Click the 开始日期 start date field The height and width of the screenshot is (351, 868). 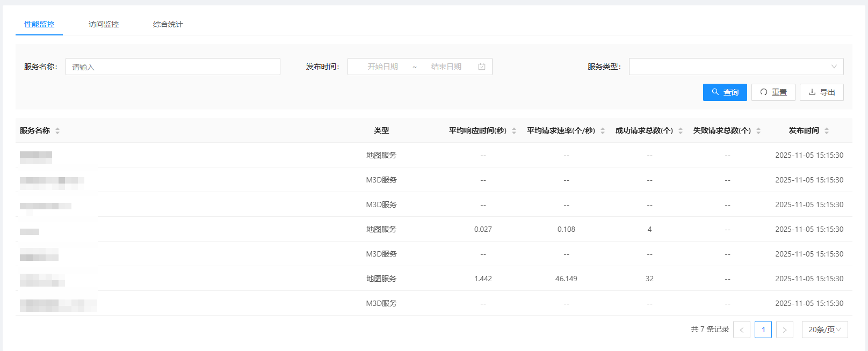click(x=382, y=67)
